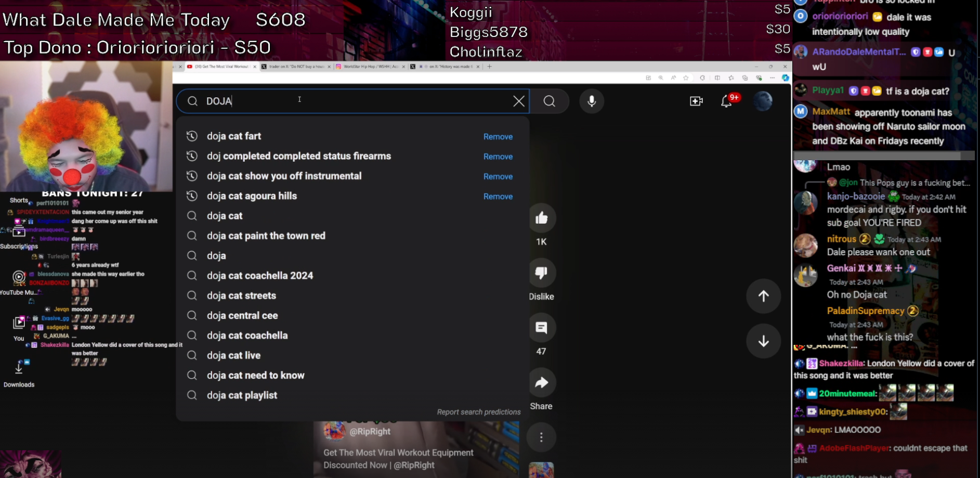Remove 'doja cat show you off instrumental' suggestion
The width and height of the screenshot is (980, 478).
498,177
